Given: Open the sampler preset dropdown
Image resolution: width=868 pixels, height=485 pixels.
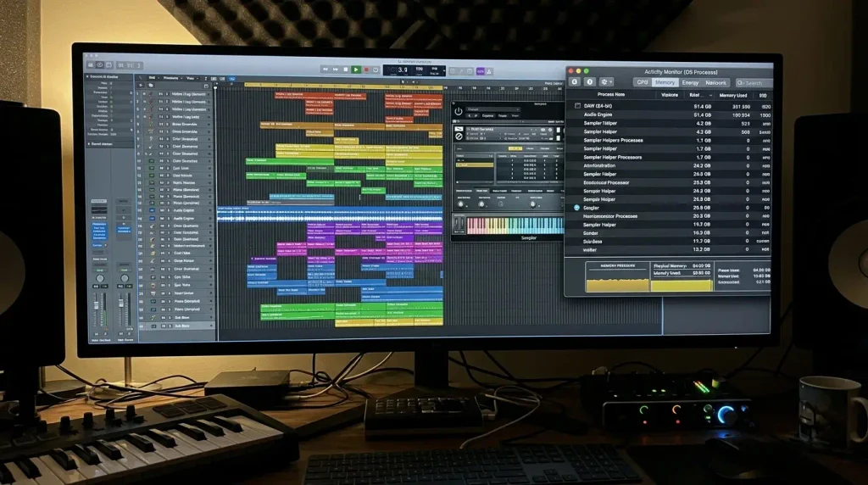Looking at the screenshot, I should click(x=493, y=109).
